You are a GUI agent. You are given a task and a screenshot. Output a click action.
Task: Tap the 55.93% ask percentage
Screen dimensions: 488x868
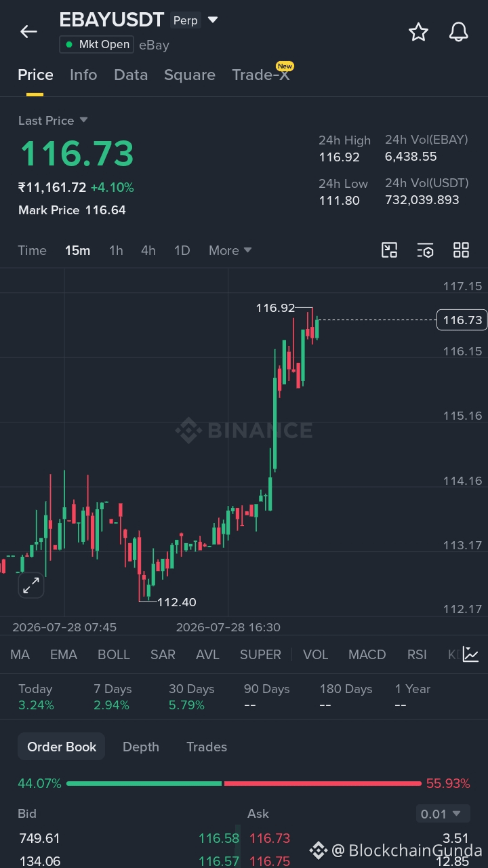[448, 783]
